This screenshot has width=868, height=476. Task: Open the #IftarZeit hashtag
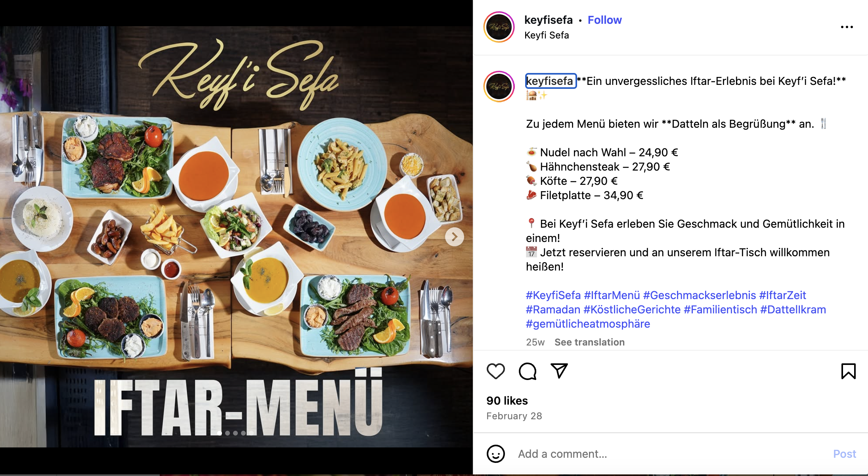point(782,295)
